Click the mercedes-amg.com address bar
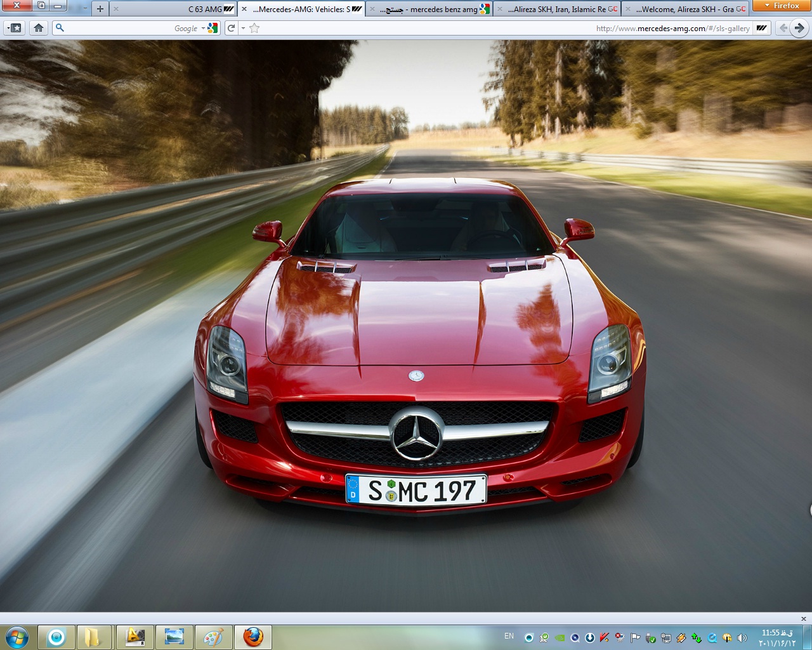Image resolution: width=812 pixels, height=650 pixels. (x=507, y=28)
